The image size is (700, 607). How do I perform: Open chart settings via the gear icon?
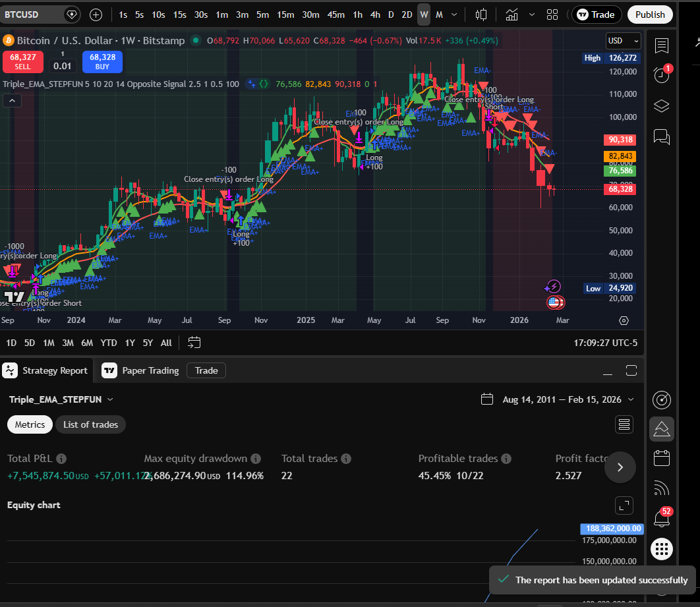(x=624, y=320)
